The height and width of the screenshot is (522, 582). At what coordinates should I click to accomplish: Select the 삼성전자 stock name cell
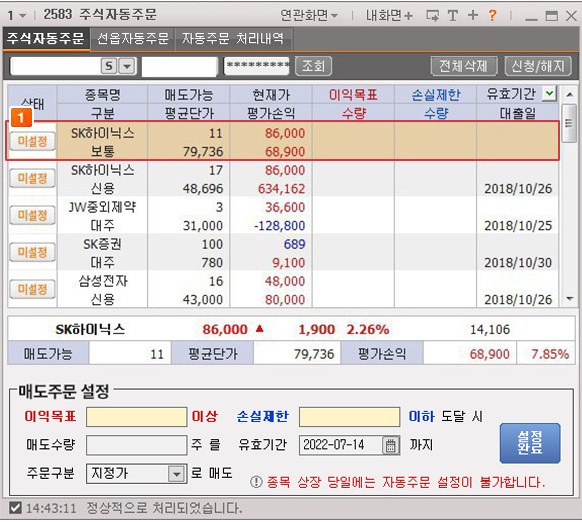(102, 281)
